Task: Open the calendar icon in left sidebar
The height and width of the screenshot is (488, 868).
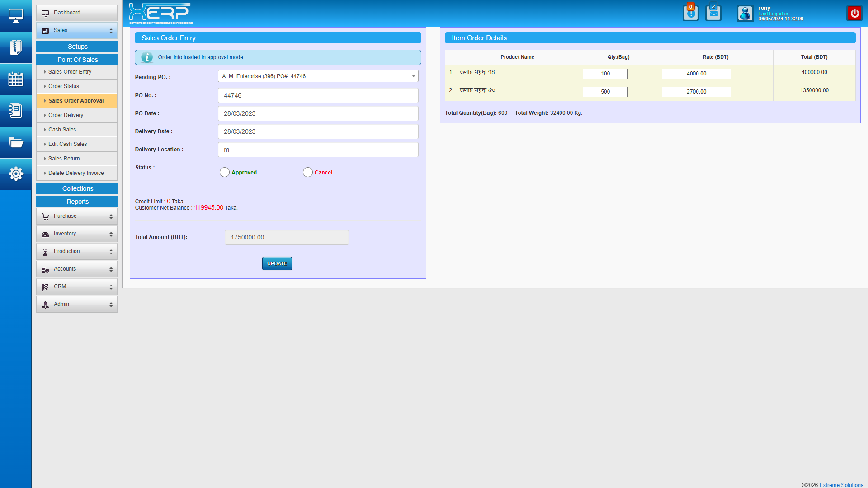Action: tap(16, 79)
